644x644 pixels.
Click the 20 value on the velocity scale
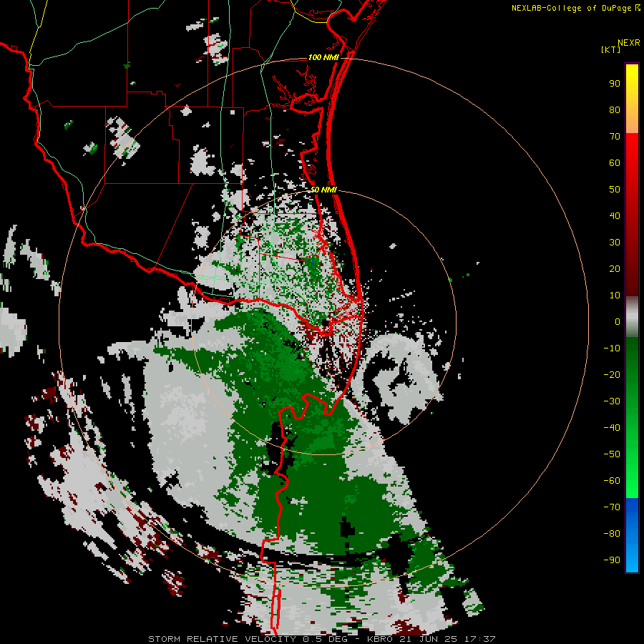coord(615,269)
